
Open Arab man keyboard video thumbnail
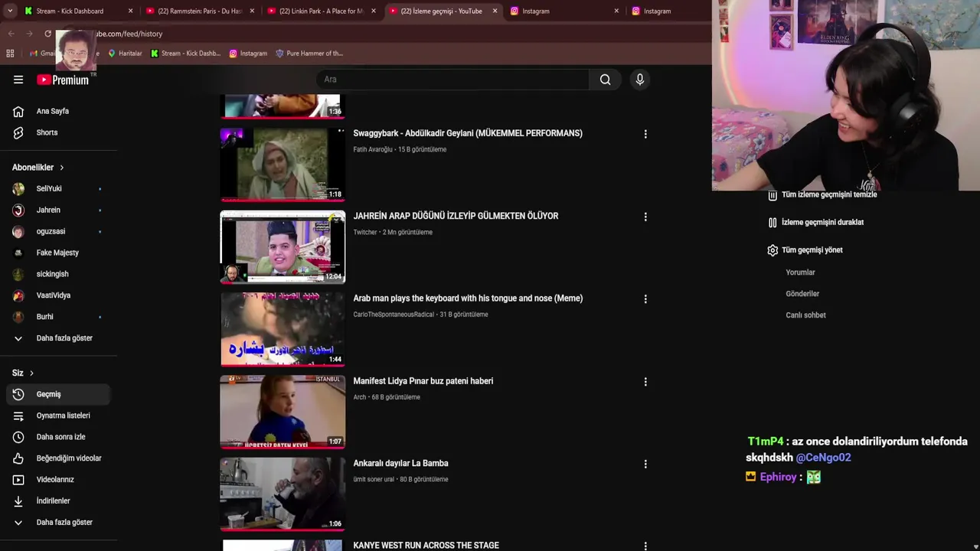(283, 330)
